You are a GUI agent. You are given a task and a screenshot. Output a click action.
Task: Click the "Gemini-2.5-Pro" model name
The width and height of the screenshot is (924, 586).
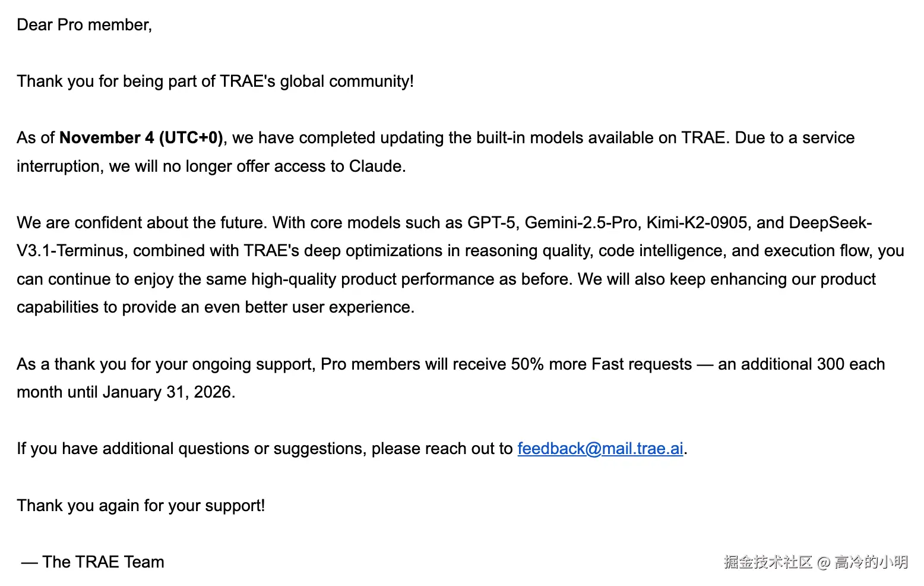(581, 223)
